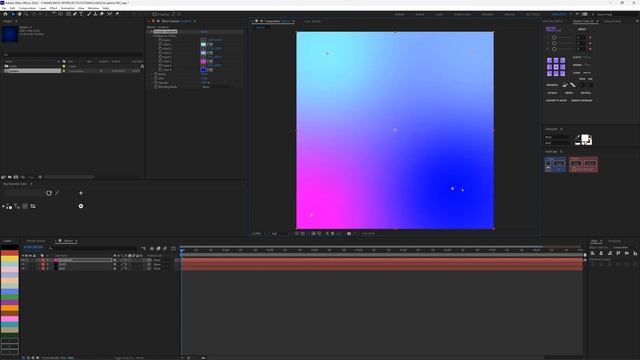The width and height of the screenshot is (640, 360).
Task: Select the Clone Stamp tool
Action: click(95, 14)
